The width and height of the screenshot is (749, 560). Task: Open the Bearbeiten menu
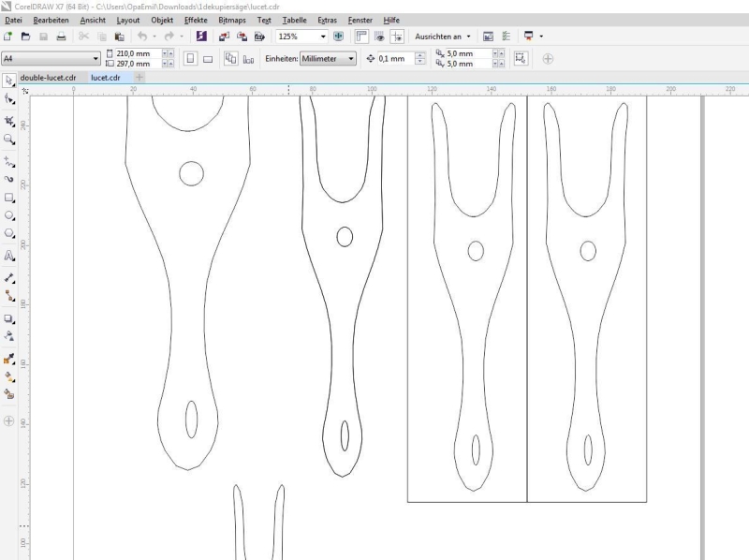(x=51, y=20)
